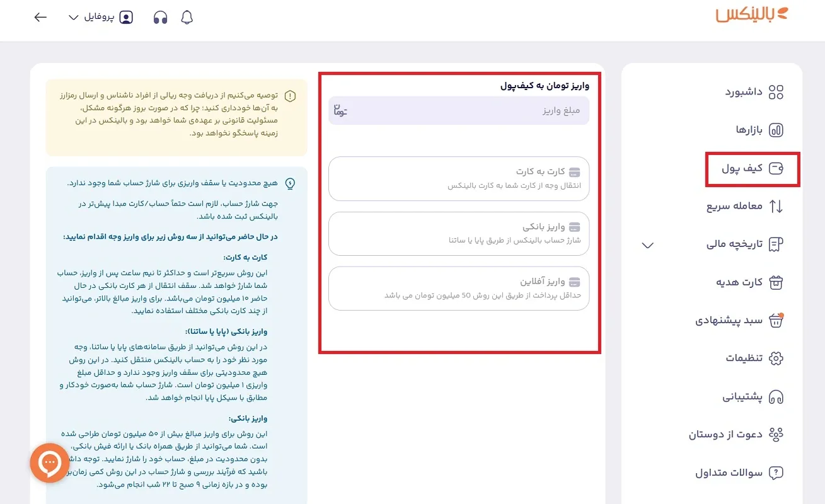Click the settings gear icon
Image resolution: width=825 pixels, height=504 pixels.
coord(776,358)
